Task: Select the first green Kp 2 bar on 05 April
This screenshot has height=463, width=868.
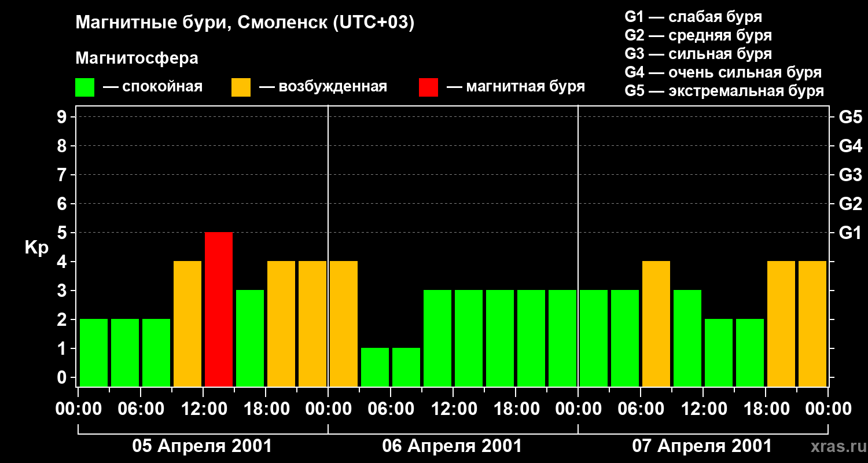Action: pyautogui.click(x=94, y=352)
